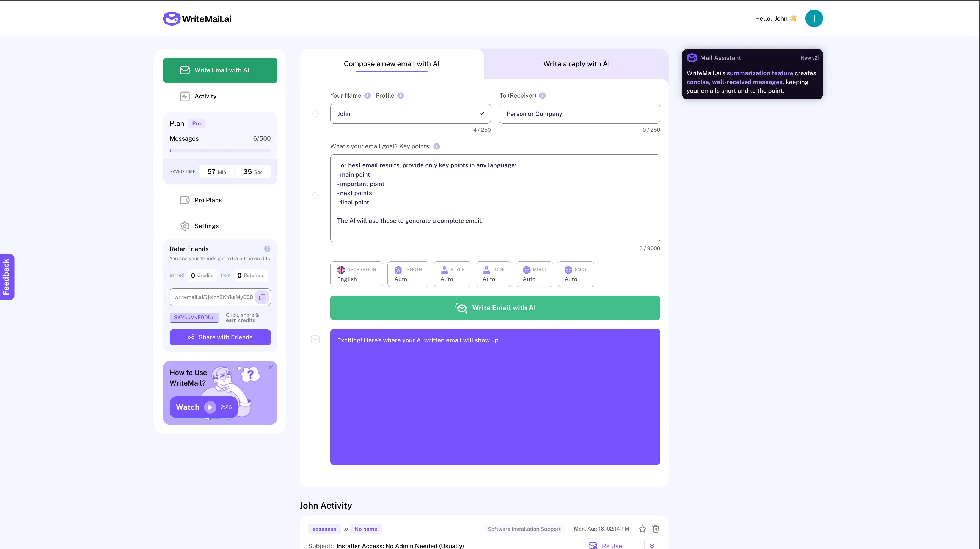Screen dimensions: 980x549
Task: Copy the referral link
Action: pyautogui.click(x=262, y=297)
